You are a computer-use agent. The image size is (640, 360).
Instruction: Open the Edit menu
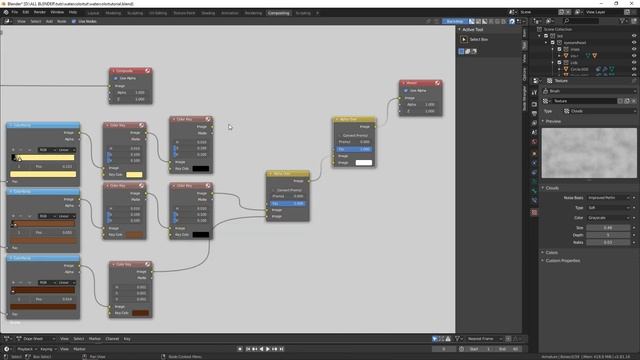click(x=26, y=12)
